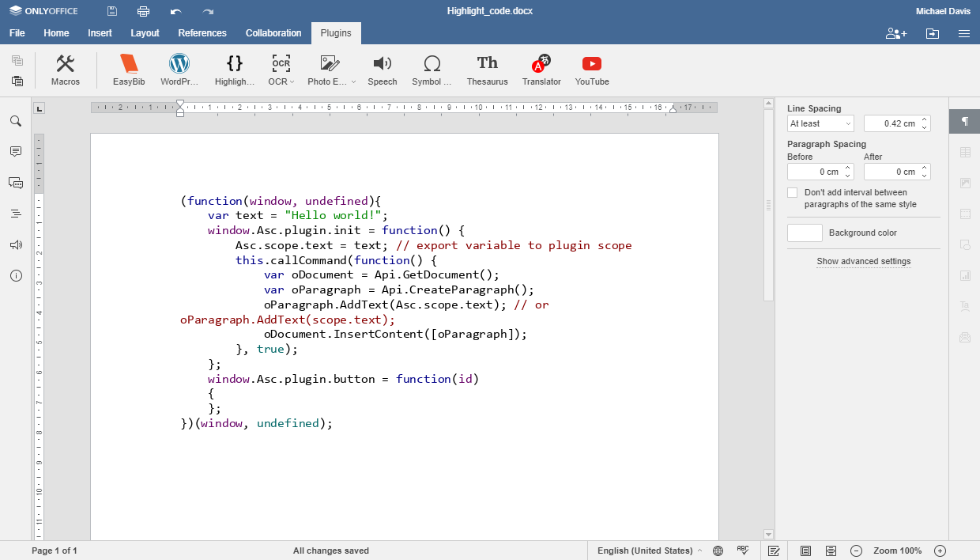
Task: Click the Zoom 100% label
Action: point(898,551)
